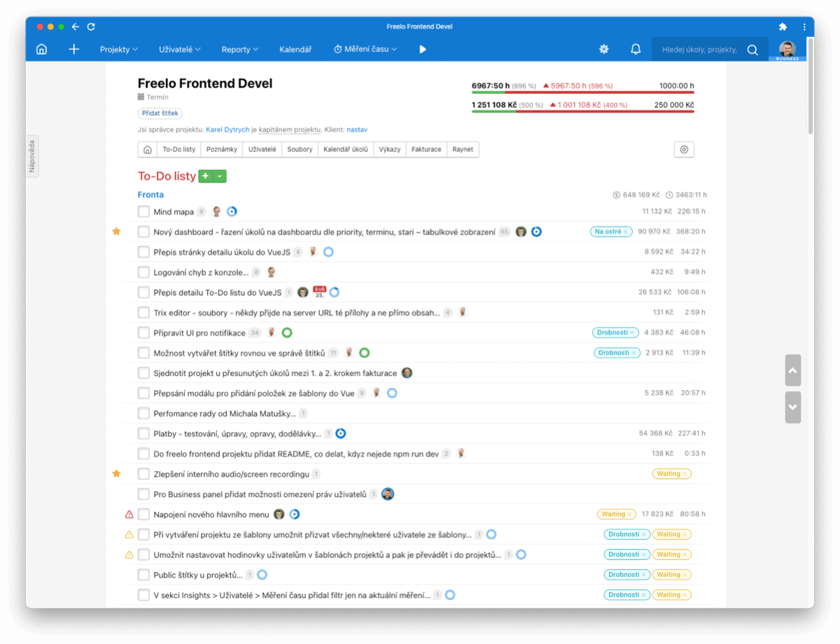Open the Soubory tab
Image resolution: width=840 pixels, height=644 pixels.
(300, 149)
